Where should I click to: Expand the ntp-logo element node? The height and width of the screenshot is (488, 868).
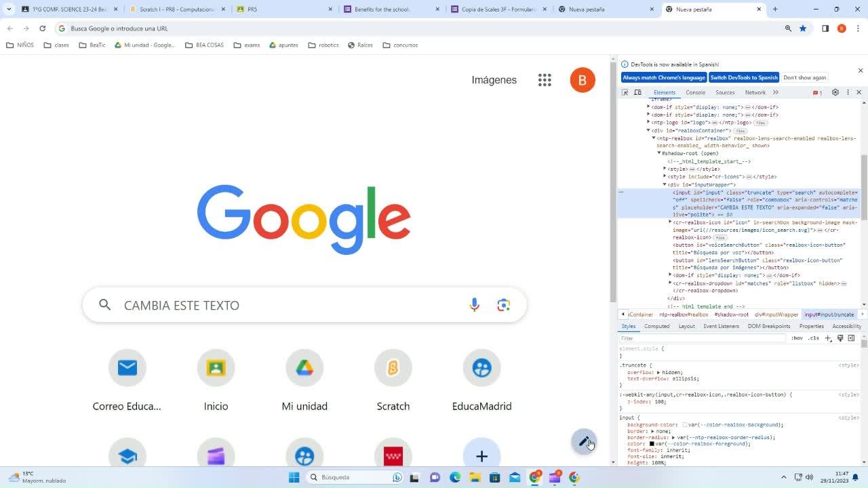648,123
